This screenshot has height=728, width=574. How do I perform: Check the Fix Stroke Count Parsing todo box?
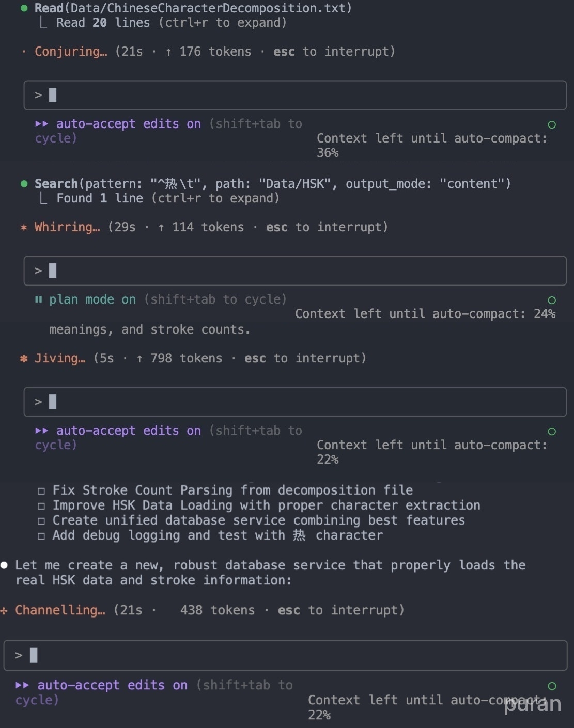pyautogui.click(x=41, y=491)
